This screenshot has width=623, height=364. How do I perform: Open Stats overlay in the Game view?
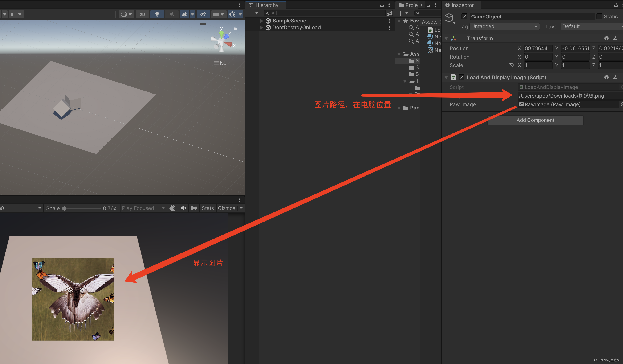(x=208, y=208)
